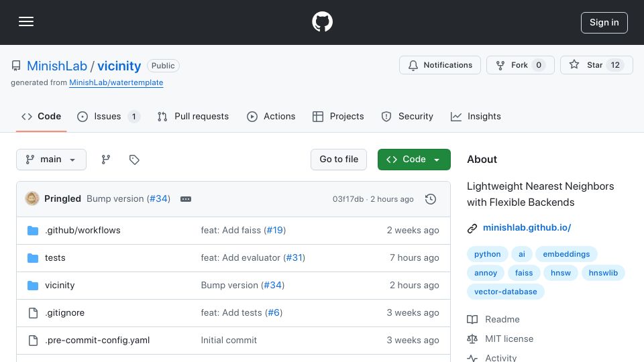Click the '2 weeks ago' timestamp for .github/workflows

413,230
